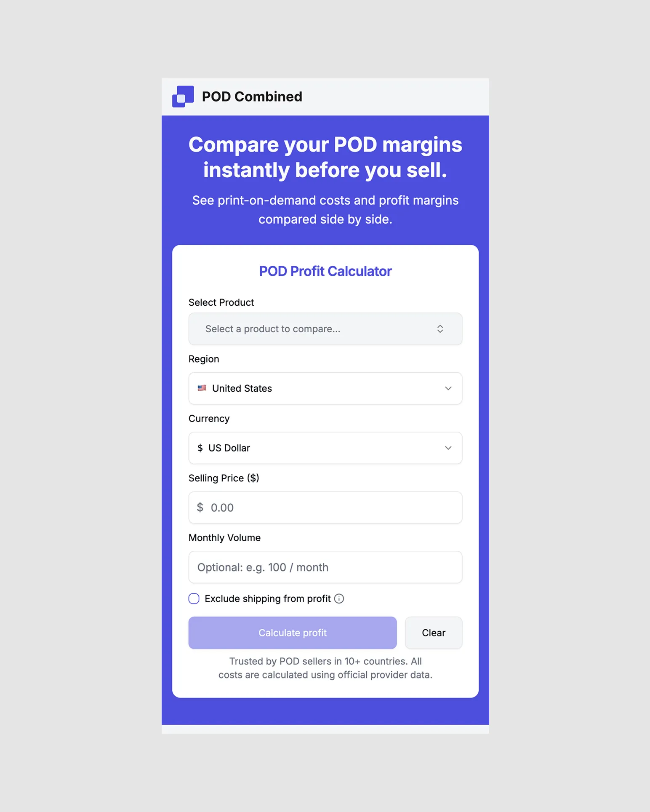Click the dollar sign inside Selling Price field
Viewport: 650px width, 812px height.
pyautogui.click(x=200, y=507)
